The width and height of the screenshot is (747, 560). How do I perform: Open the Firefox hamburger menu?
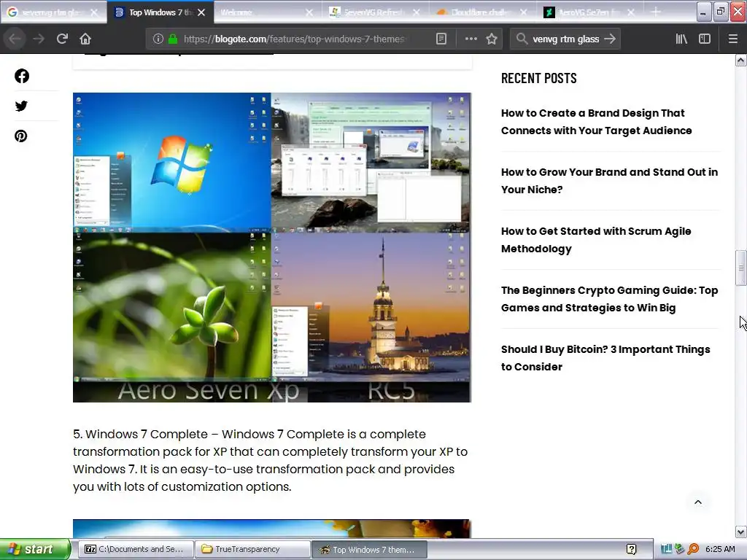tap(732, 39)
